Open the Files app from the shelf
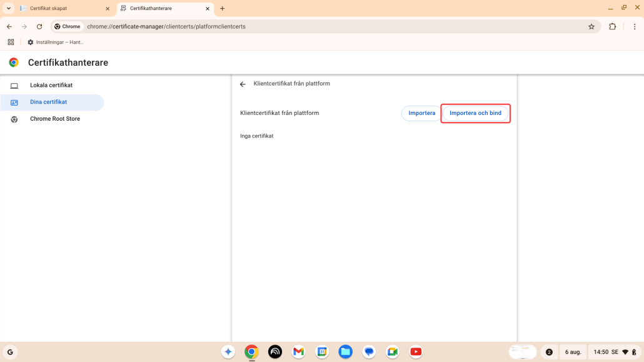The image size is (644, 362). click(345, 352)
